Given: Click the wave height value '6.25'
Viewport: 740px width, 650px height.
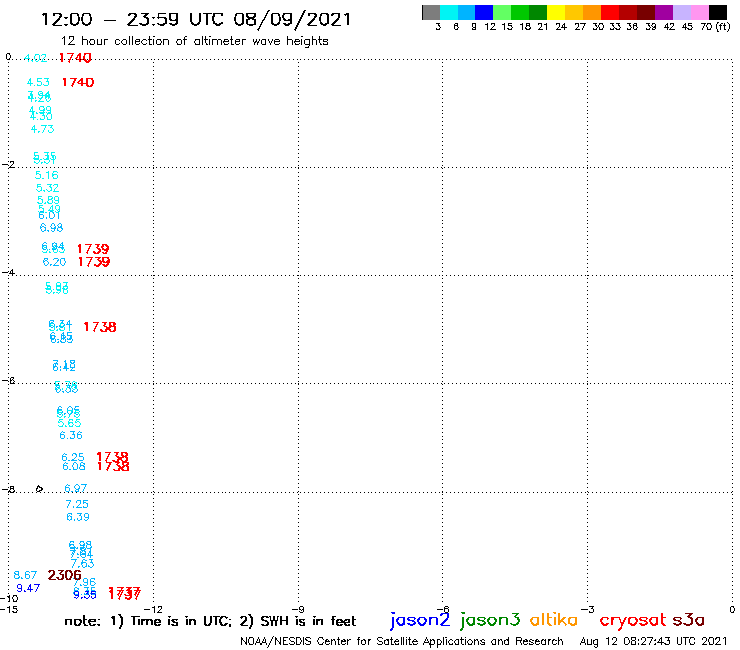Looking at the screenshot, I should tap(73, 457).
